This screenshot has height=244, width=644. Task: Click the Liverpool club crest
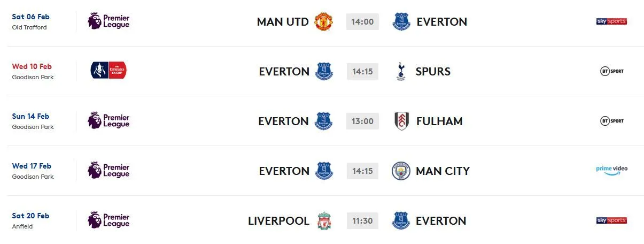324,221
